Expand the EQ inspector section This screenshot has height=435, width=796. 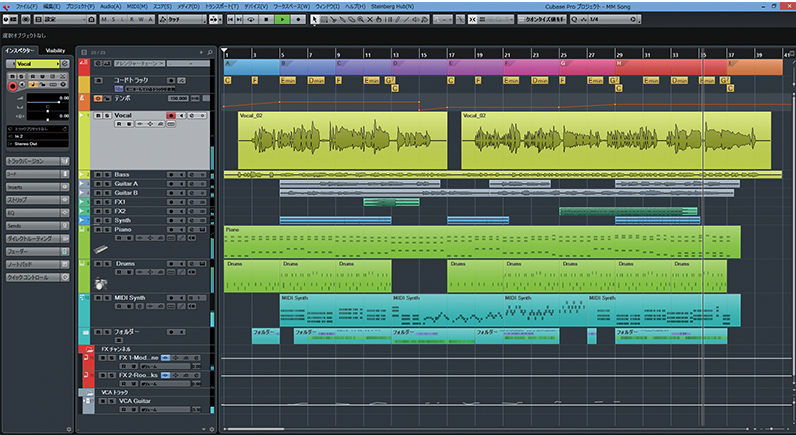point(38,213)
